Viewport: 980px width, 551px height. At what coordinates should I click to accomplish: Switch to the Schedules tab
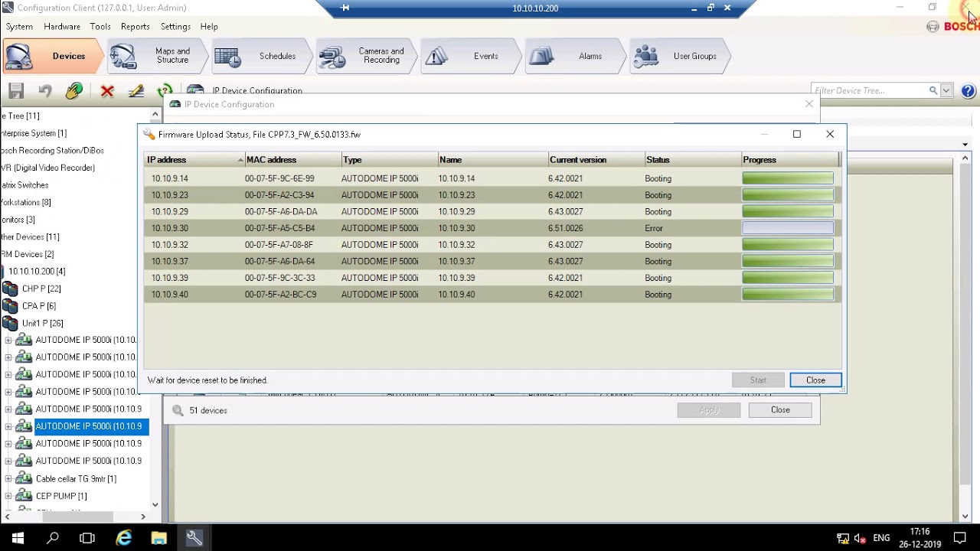(x=260, y=57)
